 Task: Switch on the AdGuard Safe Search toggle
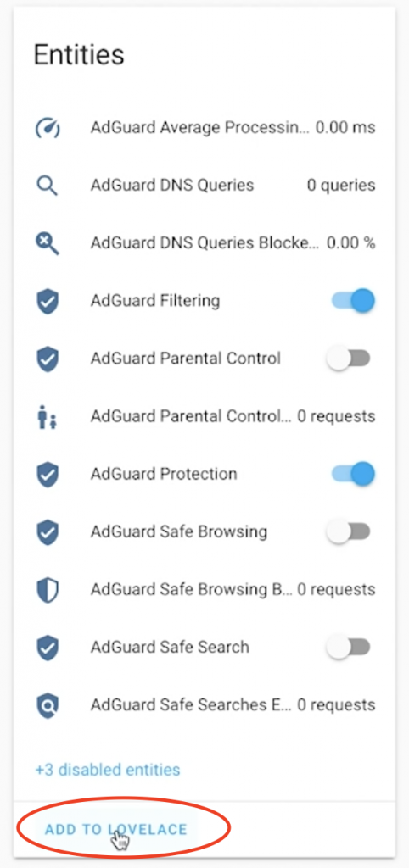pos(348,647)
